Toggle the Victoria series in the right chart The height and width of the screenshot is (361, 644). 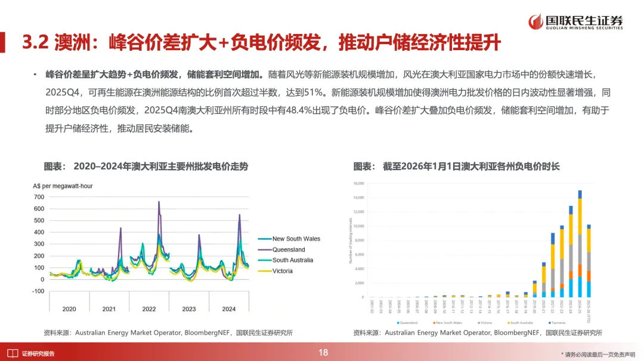[x=478, y=323]
